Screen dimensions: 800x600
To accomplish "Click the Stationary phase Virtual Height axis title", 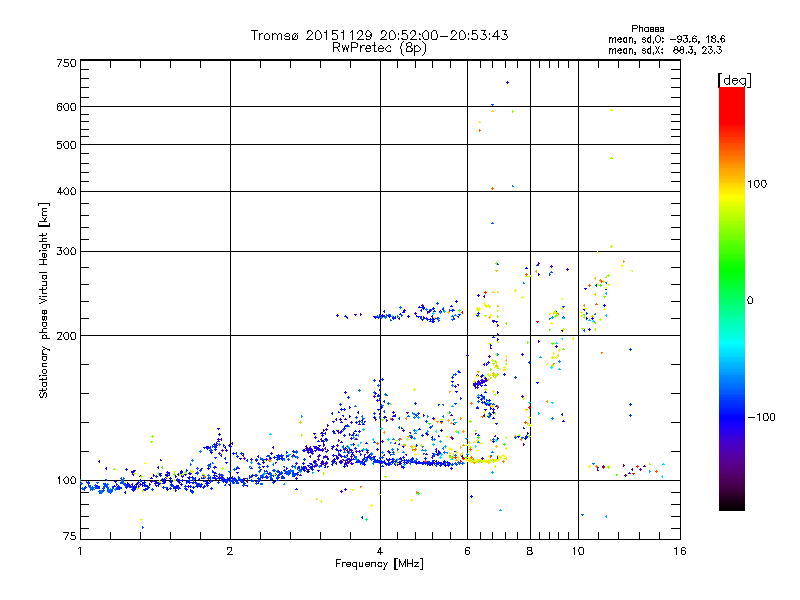I will pyautogui.click(x=44, y=300).
